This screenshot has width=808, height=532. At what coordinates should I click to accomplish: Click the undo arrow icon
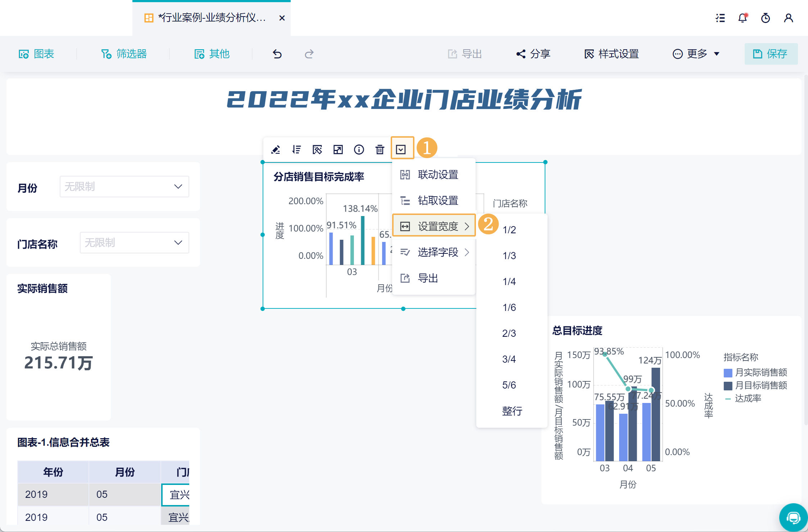click(x=277, y=54)
